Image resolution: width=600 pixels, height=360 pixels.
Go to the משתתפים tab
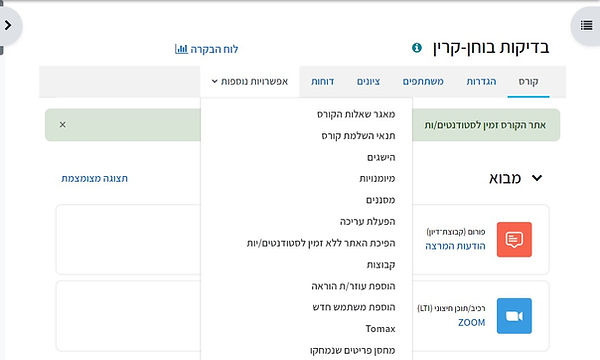click(x=423, y=81)
